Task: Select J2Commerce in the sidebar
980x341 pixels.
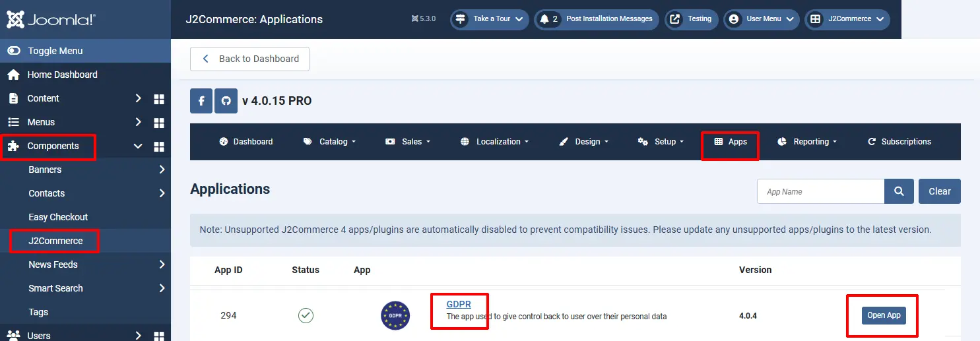Action: [55, 241]
